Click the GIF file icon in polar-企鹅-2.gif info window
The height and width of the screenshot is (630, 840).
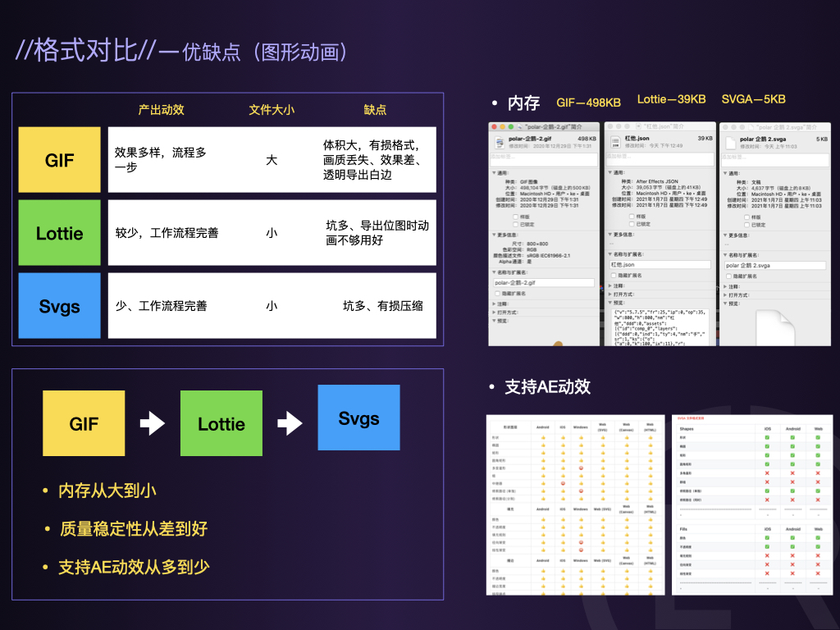pos(500,142)
